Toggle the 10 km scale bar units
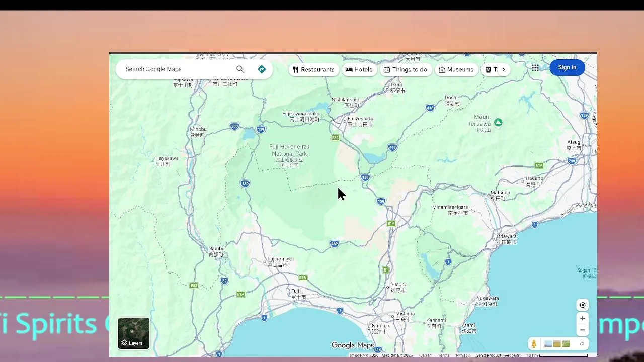Image resolution: width=644 pixels, height=362 pixels. click(557, 355)
